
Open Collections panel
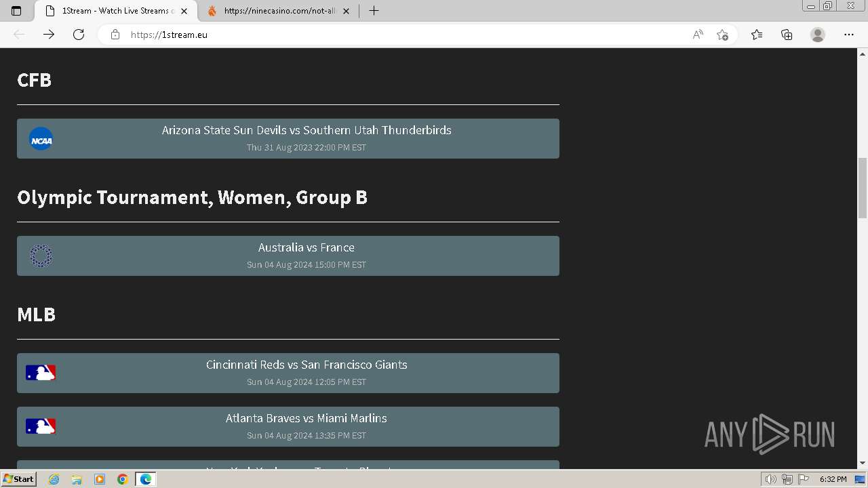click(787, 35)
